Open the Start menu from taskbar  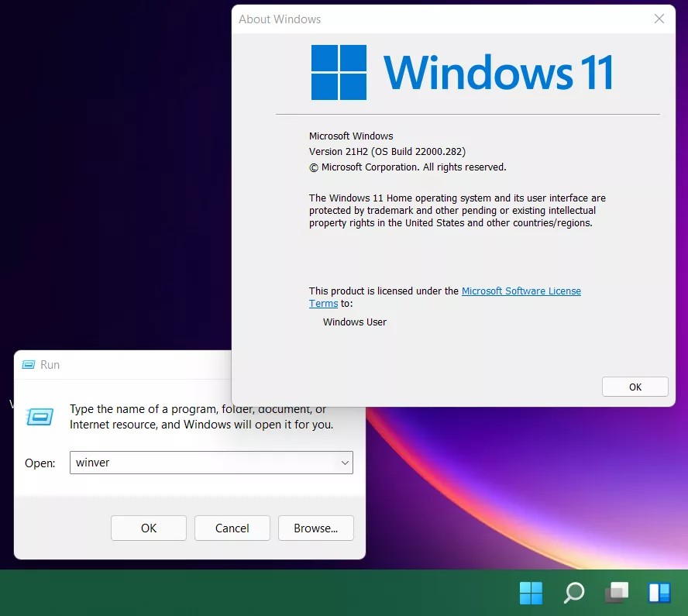[531, 593]
